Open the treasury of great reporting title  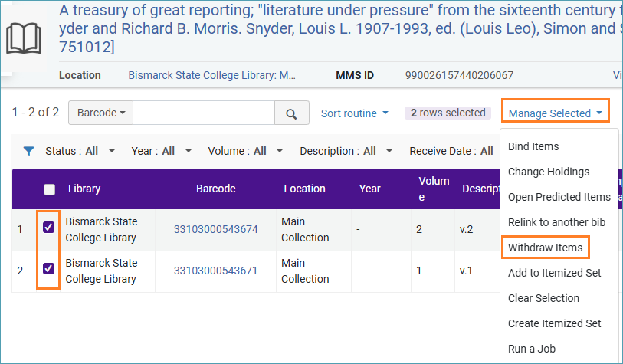coord(340,28)
